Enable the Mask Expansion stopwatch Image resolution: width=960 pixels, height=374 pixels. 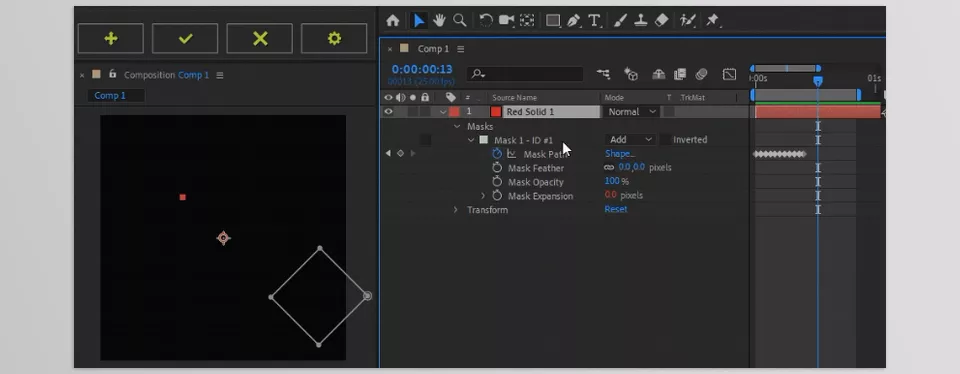497,196
